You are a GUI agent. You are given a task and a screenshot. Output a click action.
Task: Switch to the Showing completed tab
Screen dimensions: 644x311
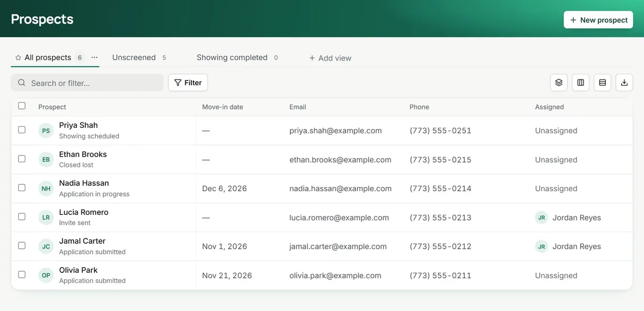point(237,57)
